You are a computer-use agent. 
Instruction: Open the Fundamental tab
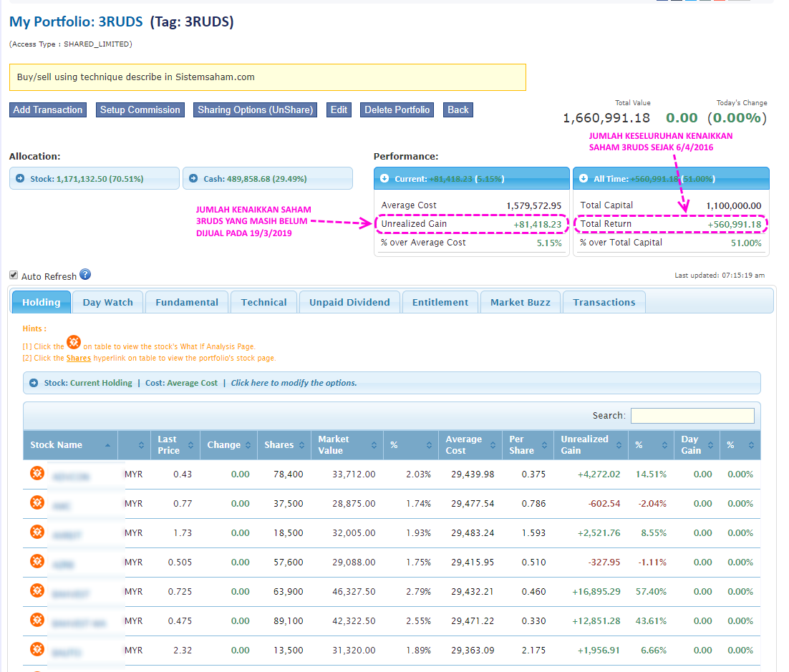(x=187, y=302)
